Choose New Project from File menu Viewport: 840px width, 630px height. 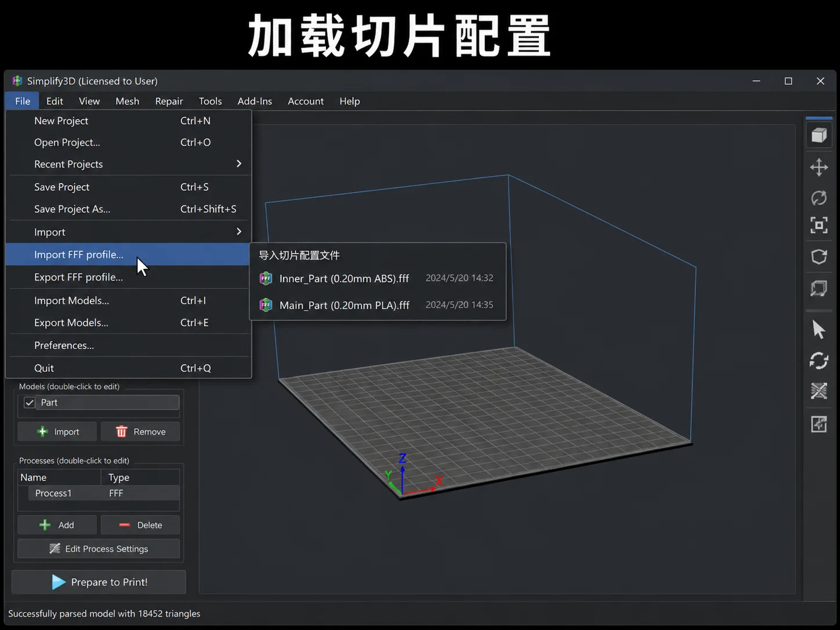click(128, 121)
